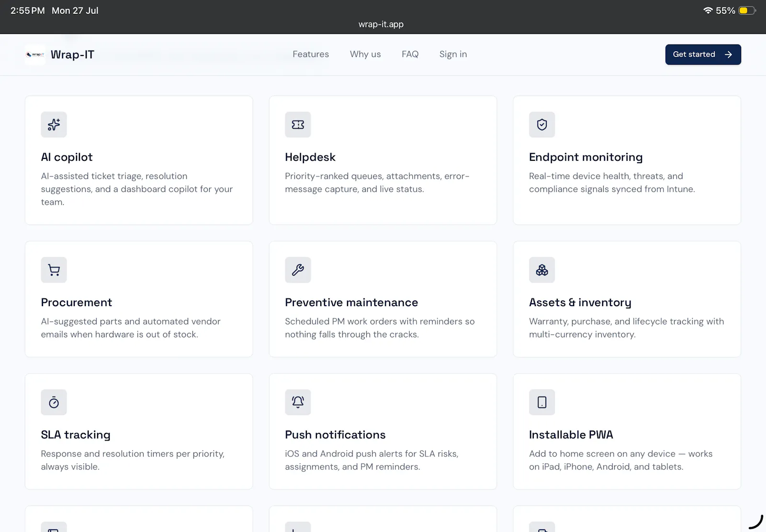The width and height of the screenshot is (766, 532).
Task: Click the 'Priority-ranked queues' description
Action: [377, 182]
